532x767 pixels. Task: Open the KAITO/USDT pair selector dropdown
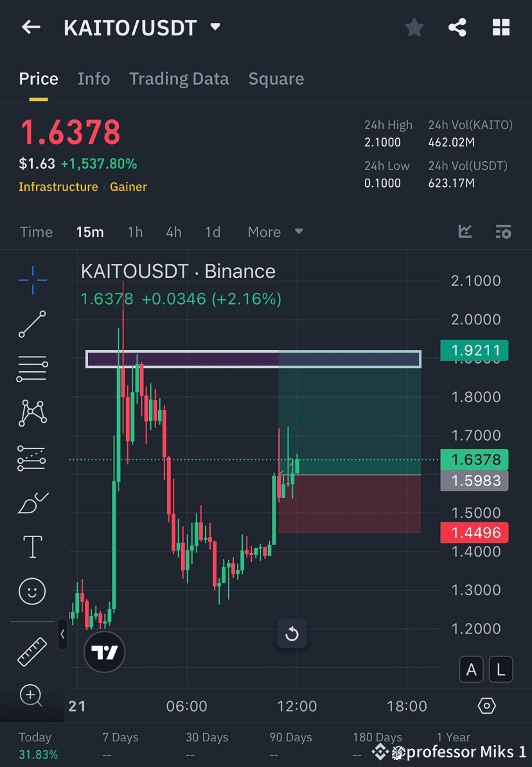[215, 27]
